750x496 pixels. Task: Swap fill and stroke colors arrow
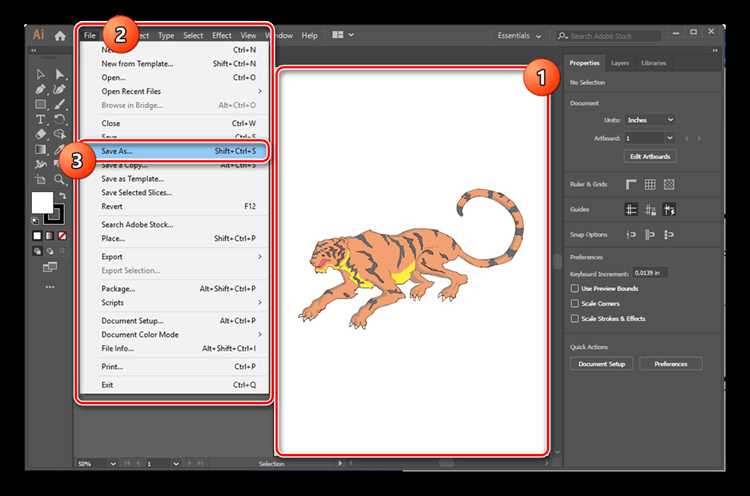(x=62, y=195)
